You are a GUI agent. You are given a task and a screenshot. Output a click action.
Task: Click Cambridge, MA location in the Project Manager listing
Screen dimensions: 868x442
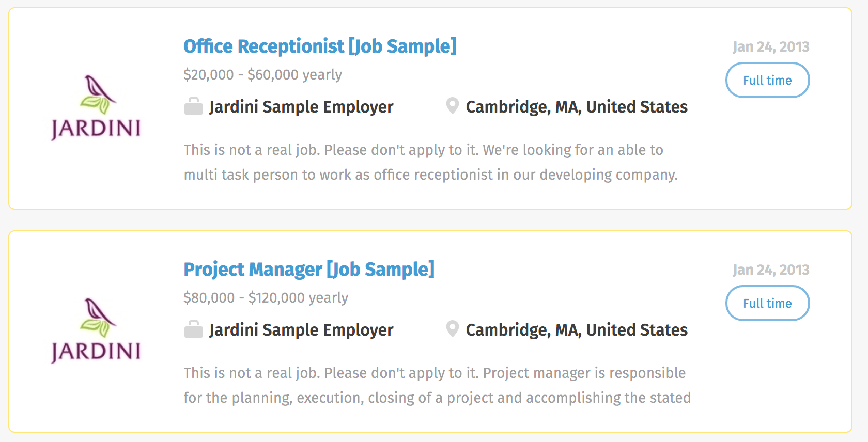(x=577, y=330)
